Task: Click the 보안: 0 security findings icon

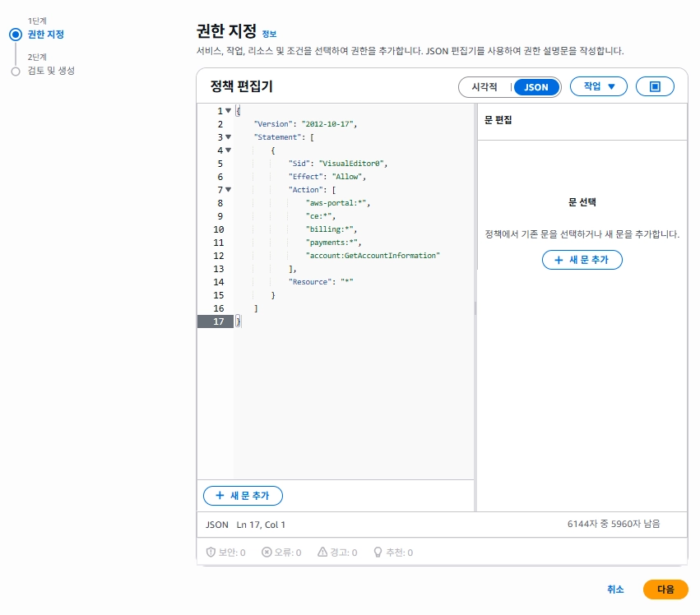Action: (212, 552)
